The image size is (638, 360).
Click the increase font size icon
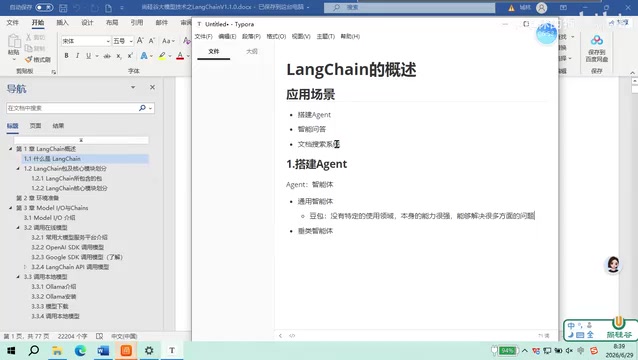(x=140, y=41)
